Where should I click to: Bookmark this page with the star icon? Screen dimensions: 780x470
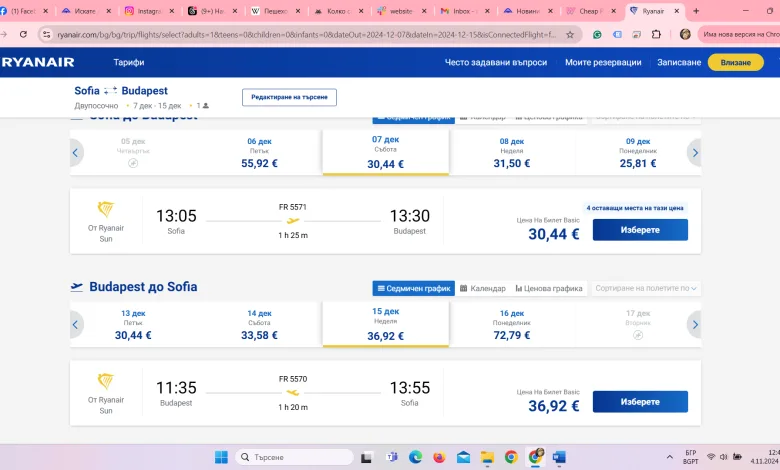click(x=570, y=34)
